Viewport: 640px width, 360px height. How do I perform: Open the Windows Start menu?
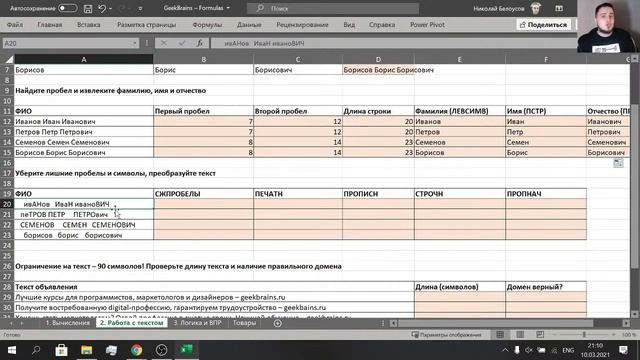11,350
